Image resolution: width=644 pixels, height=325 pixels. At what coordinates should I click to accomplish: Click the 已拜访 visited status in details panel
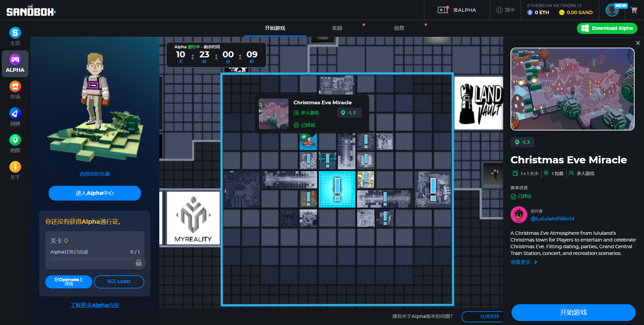[x=521, y=197]
